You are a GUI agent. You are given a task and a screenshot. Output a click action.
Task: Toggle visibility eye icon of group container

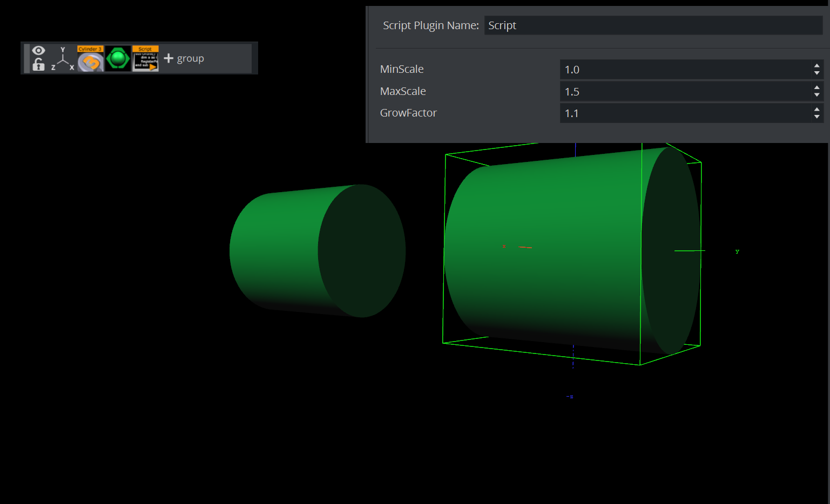[38, 50]
